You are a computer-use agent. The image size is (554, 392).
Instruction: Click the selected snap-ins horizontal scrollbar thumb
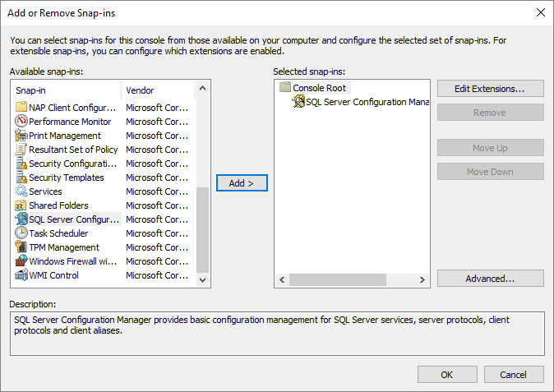pyautogui.click(x=338, y=279)
